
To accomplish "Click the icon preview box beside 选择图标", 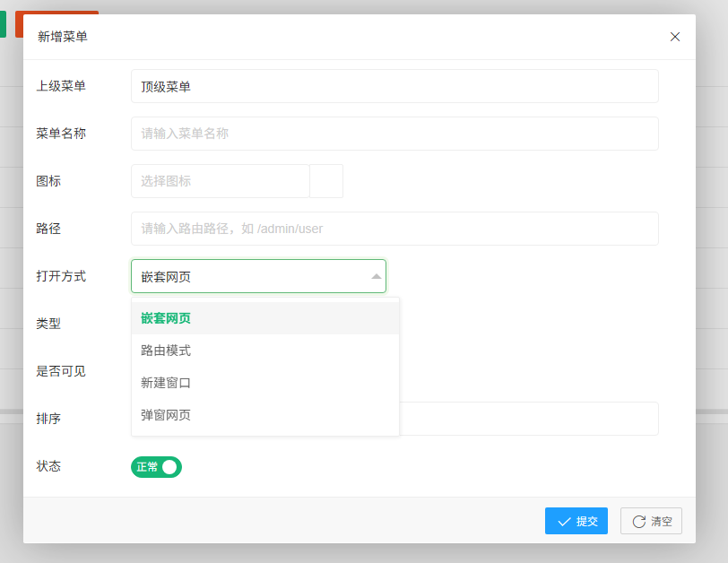I will 326,181.
